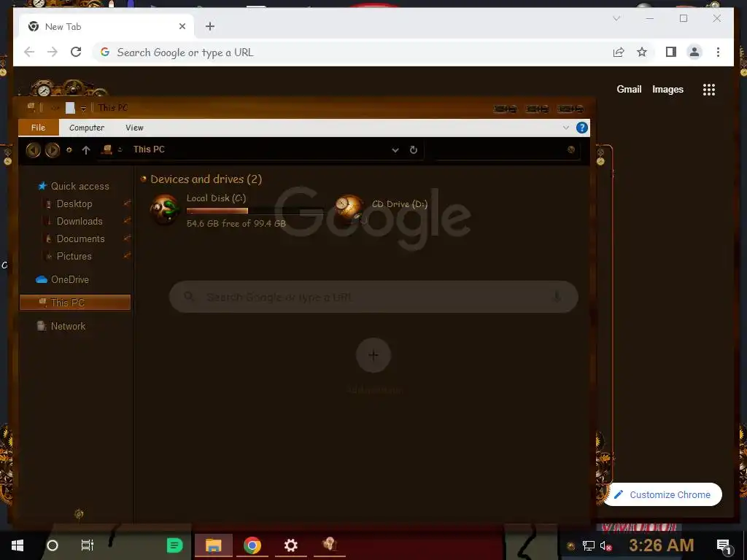The width and height of the screenshot is (747, 560).
Task: Select Network in navigation pane
Action: [68, 326]
